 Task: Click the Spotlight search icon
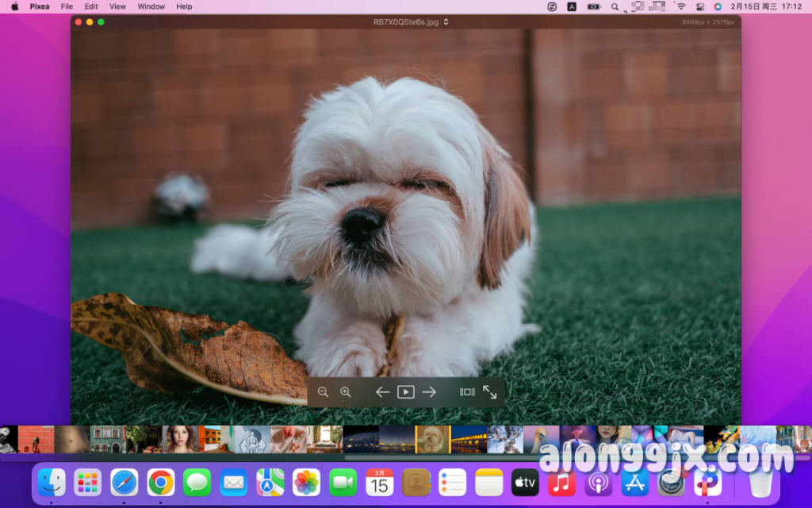615,6
